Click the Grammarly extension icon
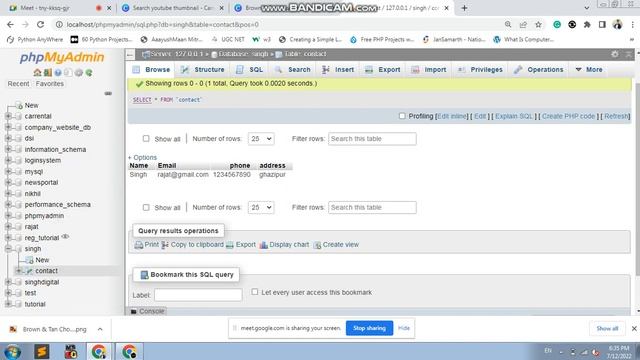Screen dimensions: 640x360 pos(557,24)
